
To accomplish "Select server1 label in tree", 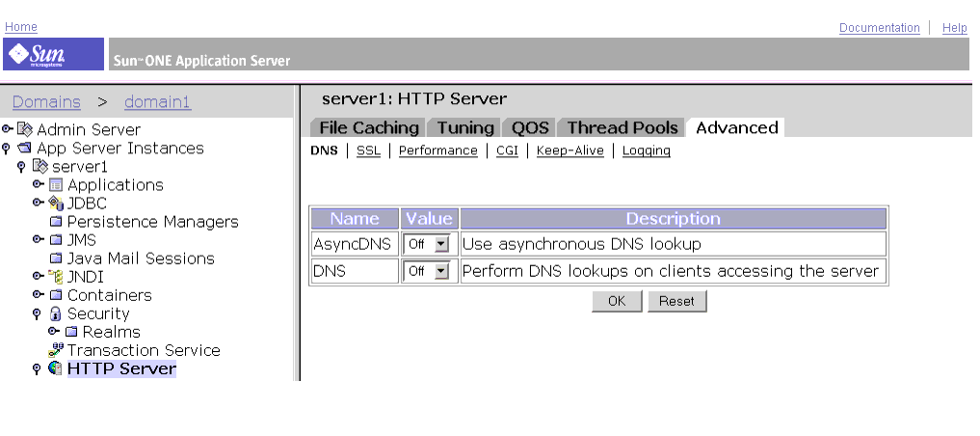I will tap(79, 167).
